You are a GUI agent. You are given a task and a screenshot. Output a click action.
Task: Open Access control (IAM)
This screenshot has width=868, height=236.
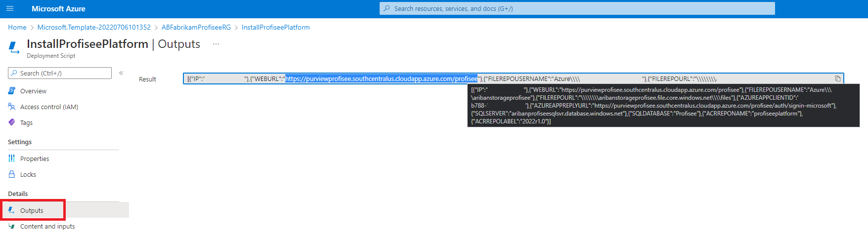click(x=49, y=107)
